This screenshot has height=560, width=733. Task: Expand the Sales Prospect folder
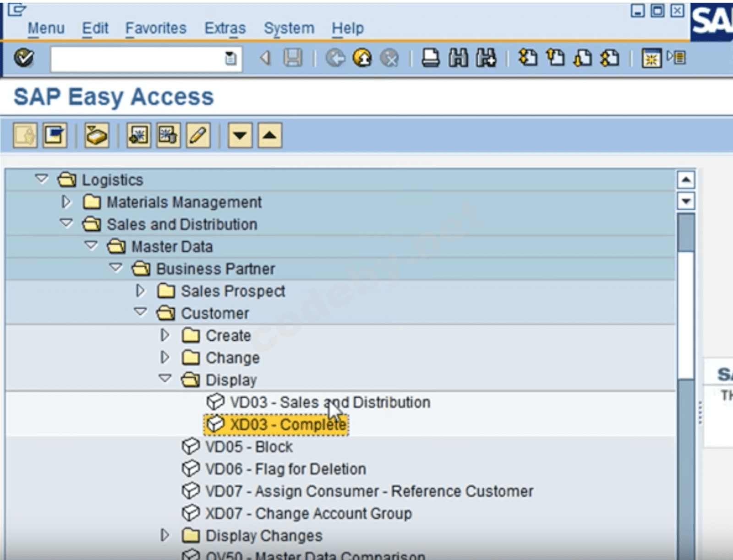(141, 291)
